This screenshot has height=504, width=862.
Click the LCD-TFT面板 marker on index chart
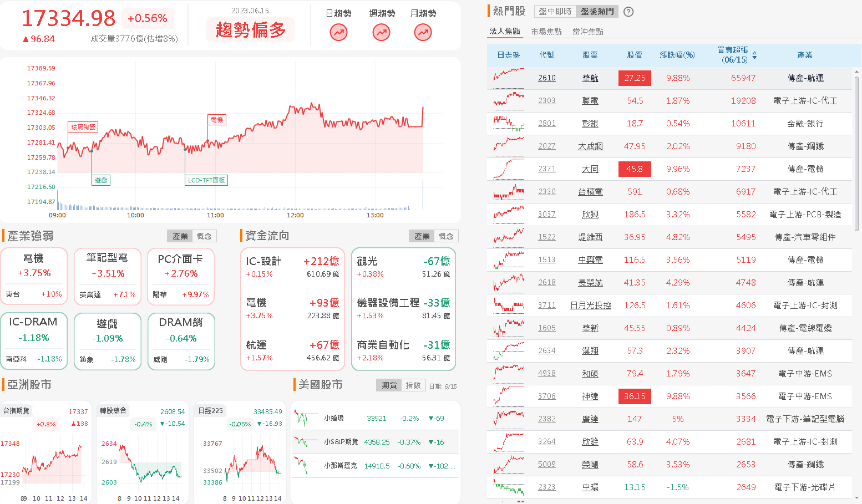206,180
